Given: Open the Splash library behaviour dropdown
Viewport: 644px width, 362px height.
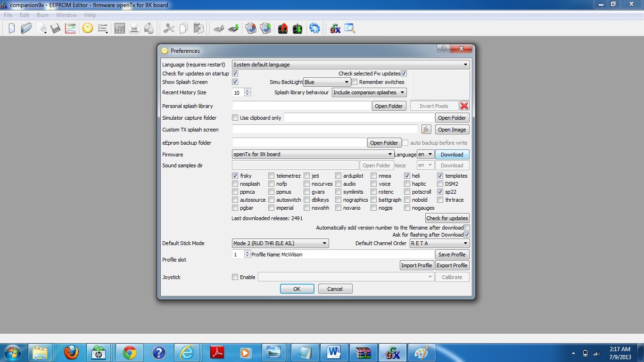Looking at the screenshot, I should (369, 92).
